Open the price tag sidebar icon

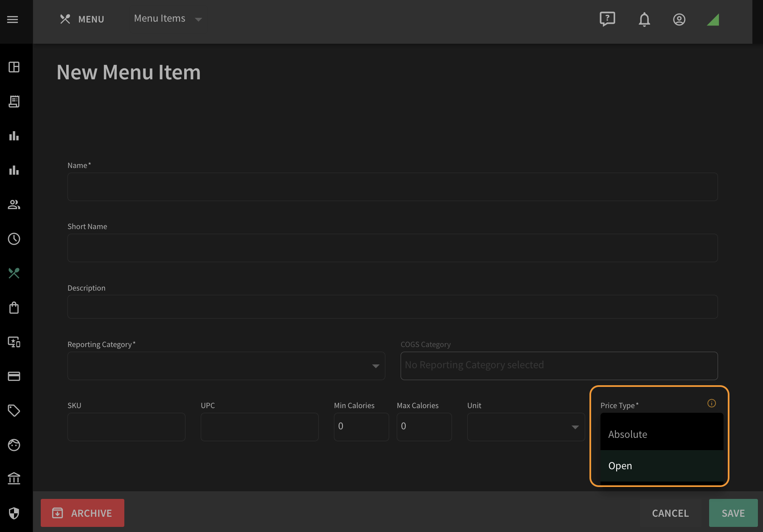coord(14,411)
